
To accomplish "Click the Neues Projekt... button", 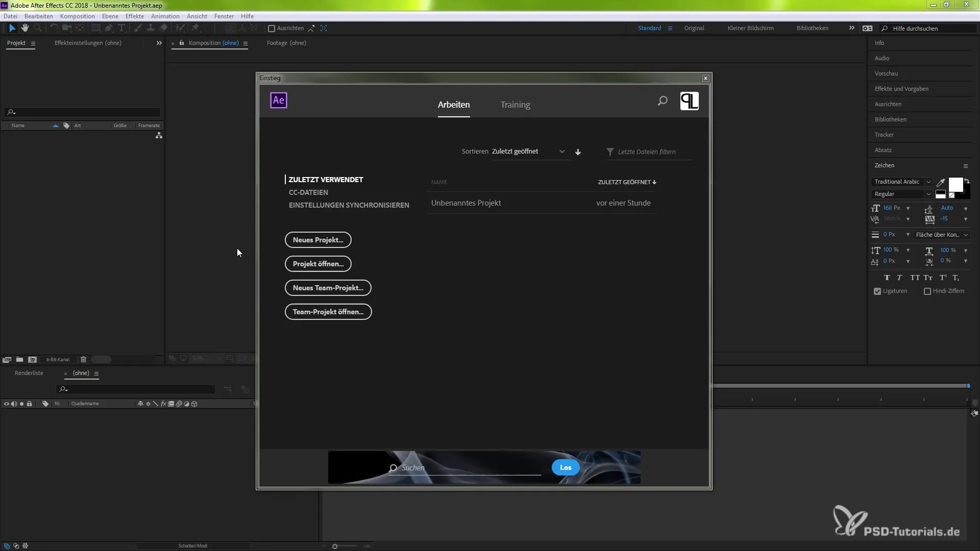I will click(318, 240).
